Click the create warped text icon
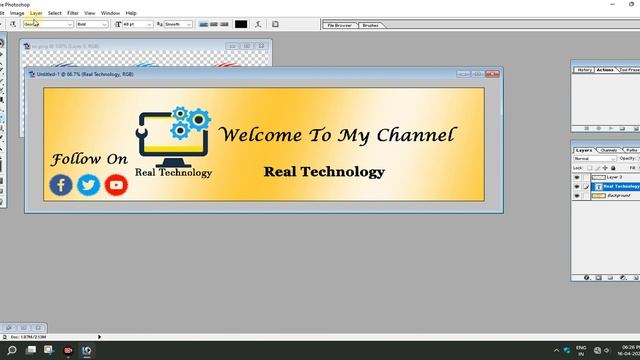The image size is (640, 360). point(258,24)
